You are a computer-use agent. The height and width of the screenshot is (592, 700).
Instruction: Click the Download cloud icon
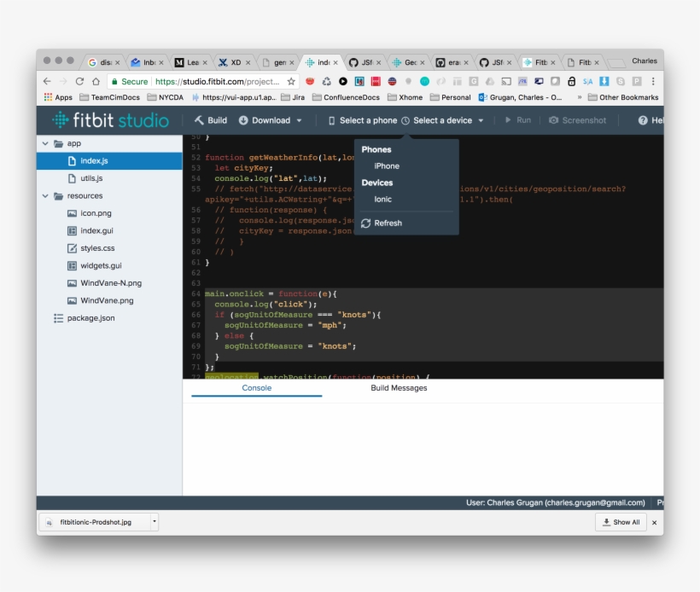point(242,120)
